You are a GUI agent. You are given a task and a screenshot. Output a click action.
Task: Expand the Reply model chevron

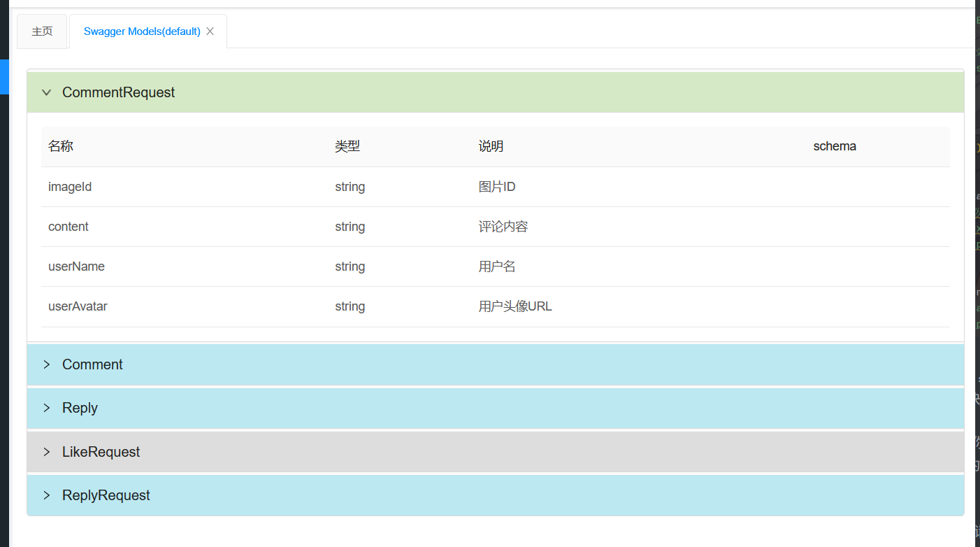pyautogui.click(x=47, y=408)
